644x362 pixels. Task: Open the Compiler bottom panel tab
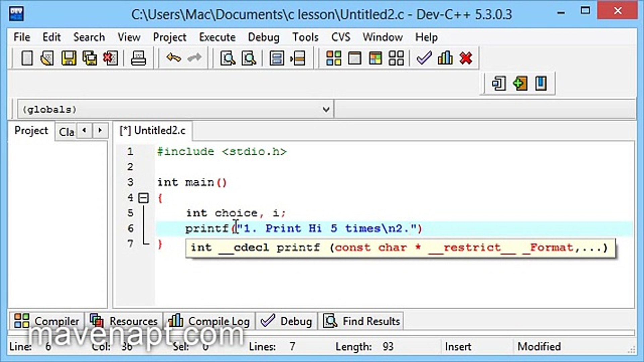click(47, 321)
